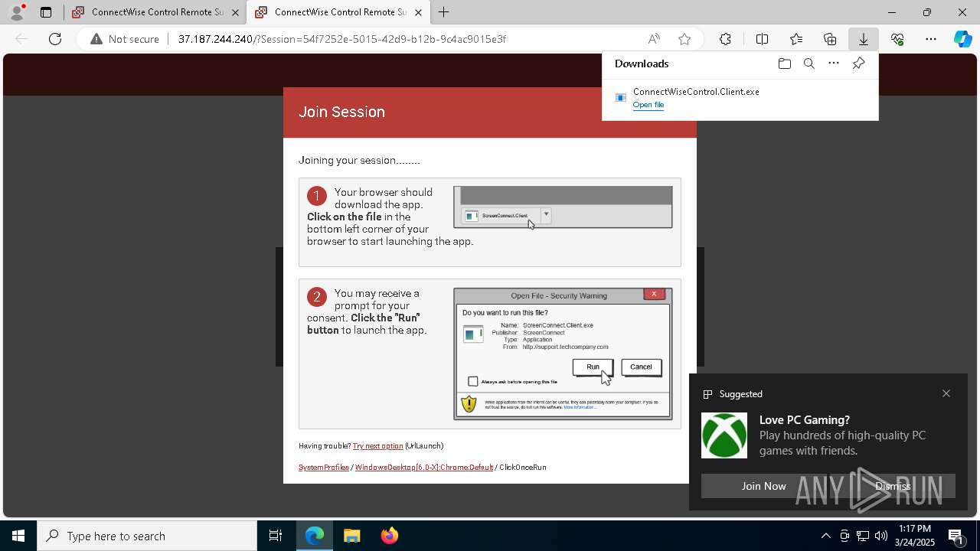Image resolution: width=980 pixels, height=551 pixels.
Task: Open Read aloud icon in address bar
Action: tap(654, 39)
